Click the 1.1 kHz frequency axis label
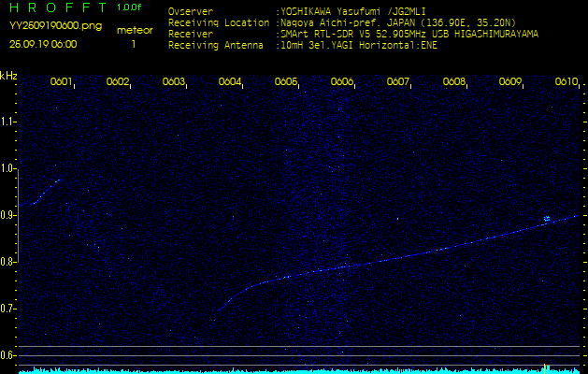This screenshot has height=374, width=588. click(x=8, y=122)
